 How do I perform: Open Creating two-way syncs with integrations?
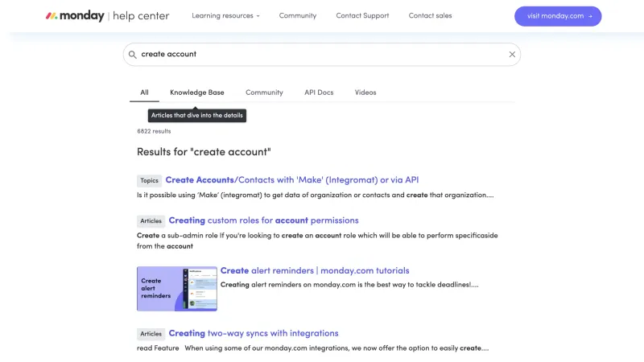click(x=254, y=333)
